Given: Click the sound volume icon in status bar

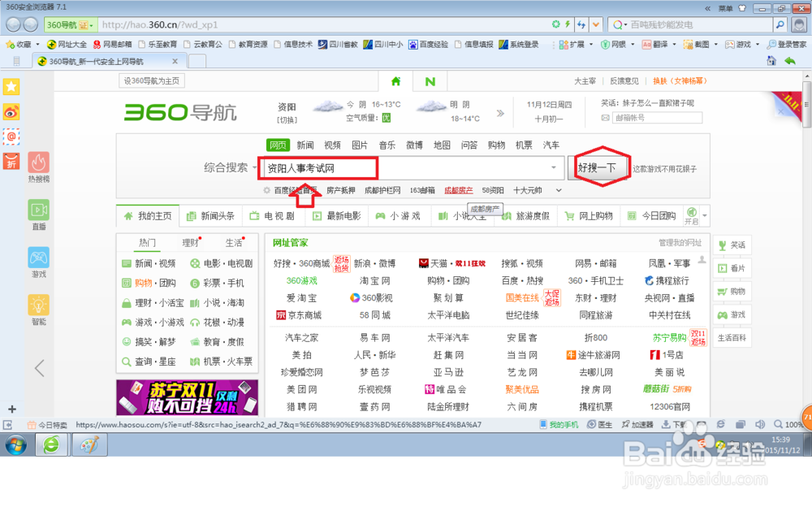Looking at the screenshot, I should click(x=760, y=425).
